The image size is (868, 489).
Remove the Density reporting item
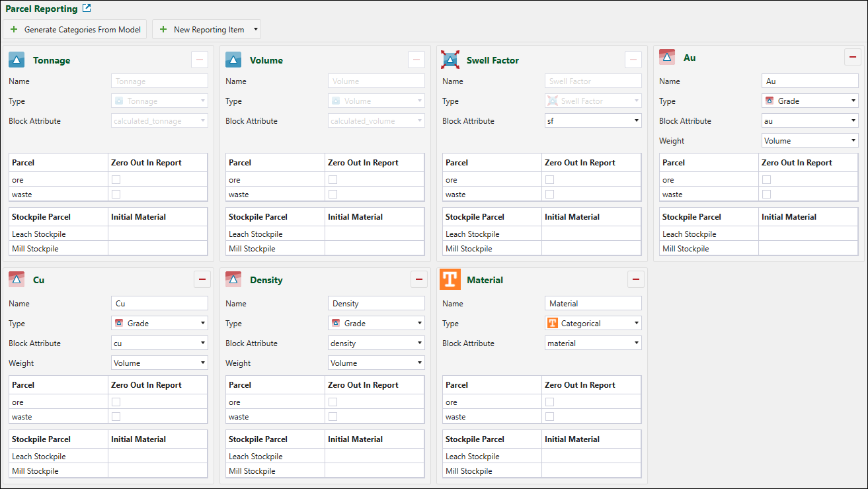pos(419,279)
